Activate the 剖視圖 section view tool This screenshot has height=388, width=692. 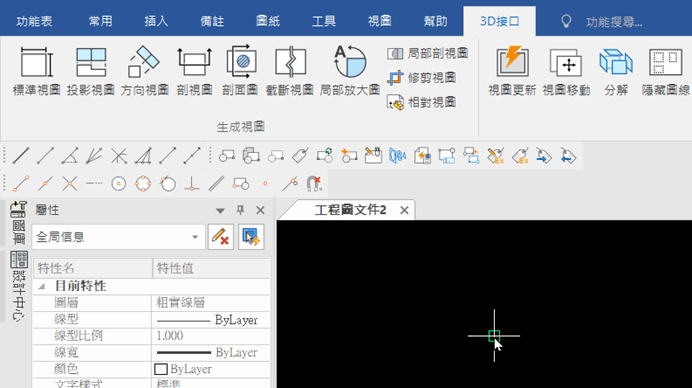[x=195, y=71]
